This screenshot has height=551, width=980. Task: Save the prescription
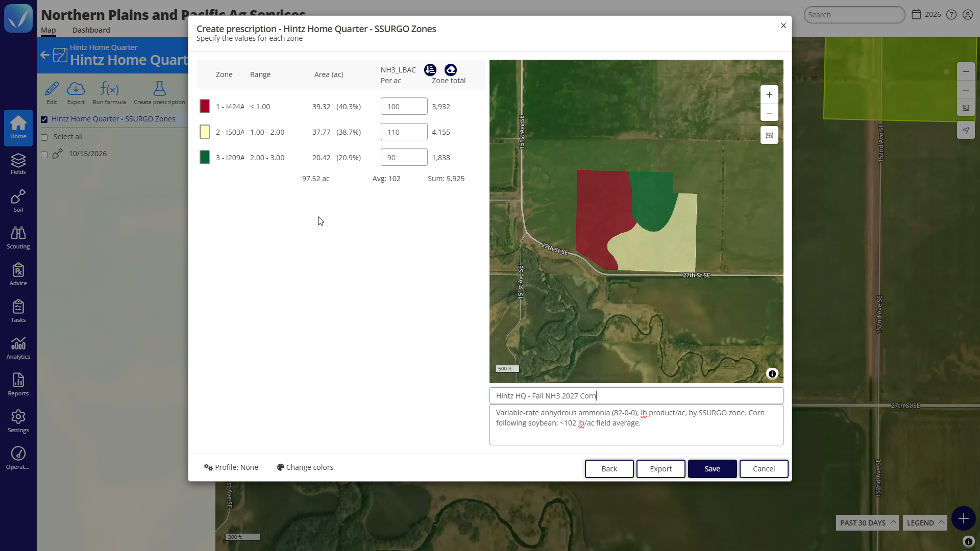(713, 469)
